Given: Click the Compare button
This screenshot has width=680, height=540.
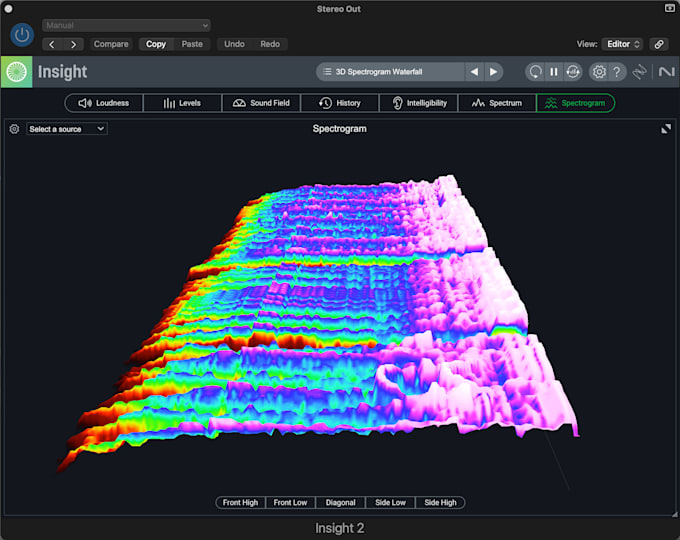Looking at the screenshot, I should click(111, 44).
